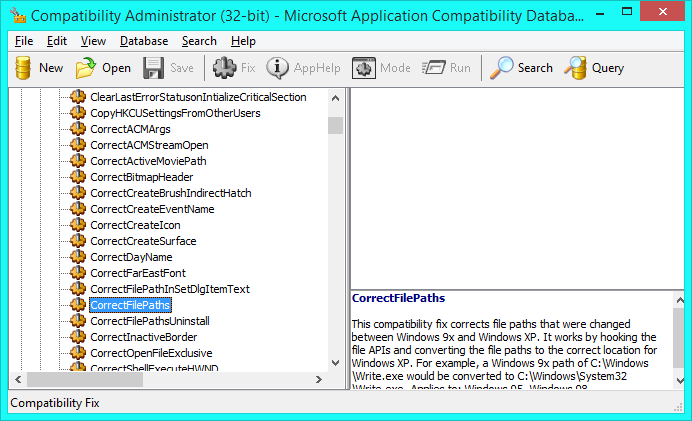
Task: Click the app icon in title bar
Action: [18, 15]
